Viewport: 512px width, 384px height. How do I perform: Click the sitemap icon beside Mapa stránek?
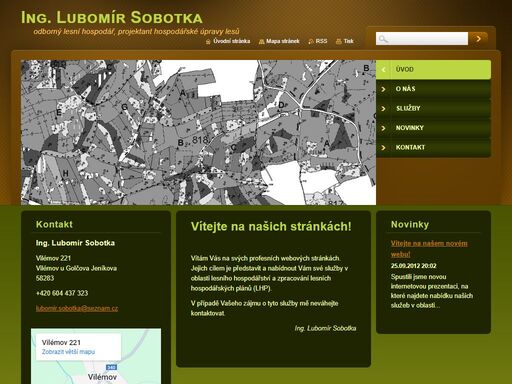(x=262, y=42)
